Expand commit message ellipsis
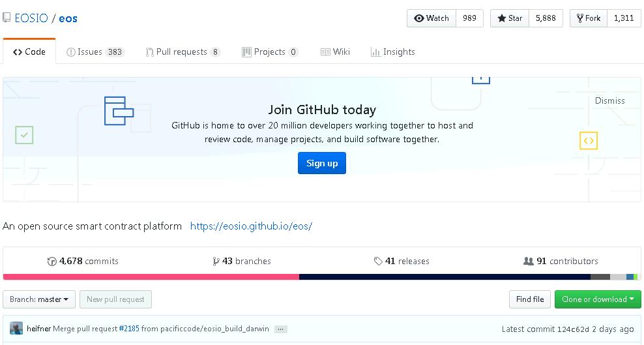 281,329
